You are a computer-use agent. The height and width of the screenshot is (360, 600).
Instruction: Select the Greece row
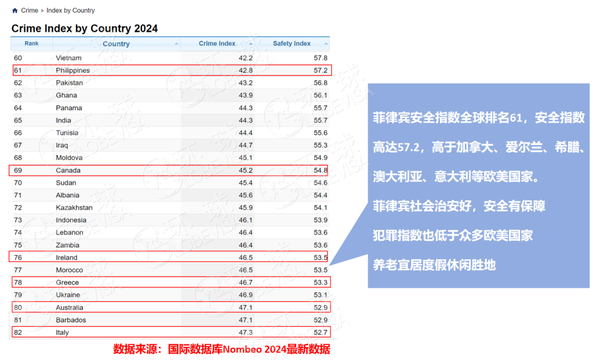coord(172,282)
